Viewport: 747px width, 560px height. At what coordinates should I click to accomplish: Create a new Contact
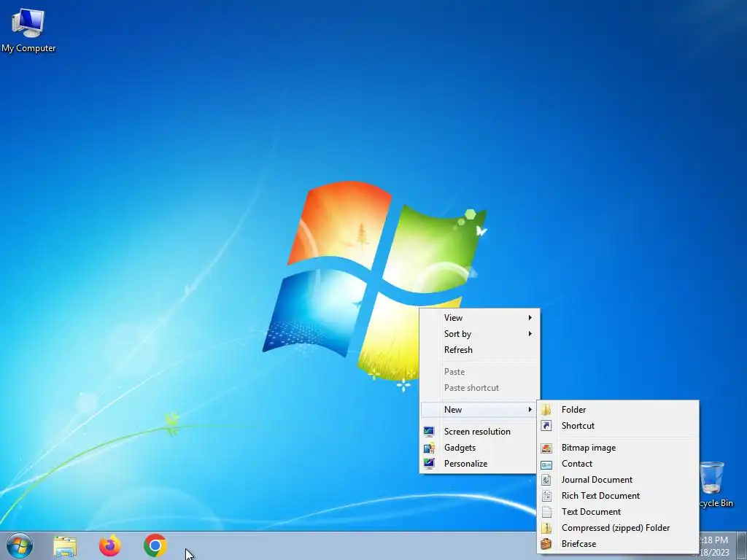point(618,464)
